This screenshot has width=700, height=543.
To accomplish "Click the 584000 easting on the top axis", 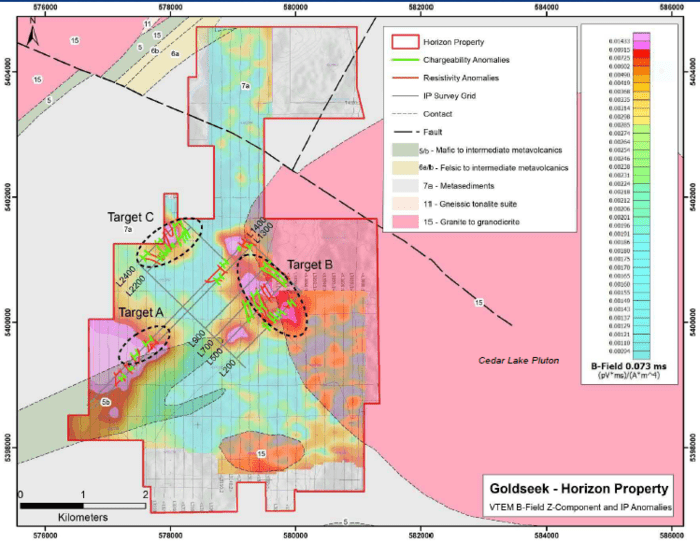I will tap(546, 8).
